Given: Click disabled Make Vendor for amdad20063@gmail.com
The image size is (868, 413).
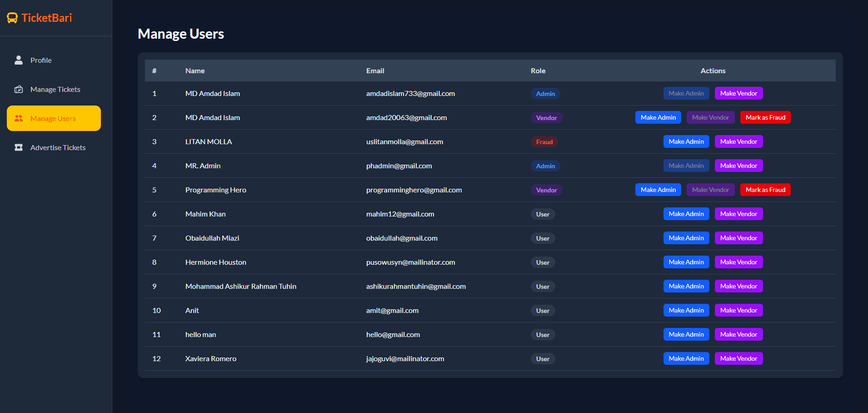Looking at the screenshot, I should pyautogui.click(x=711, y=117).
